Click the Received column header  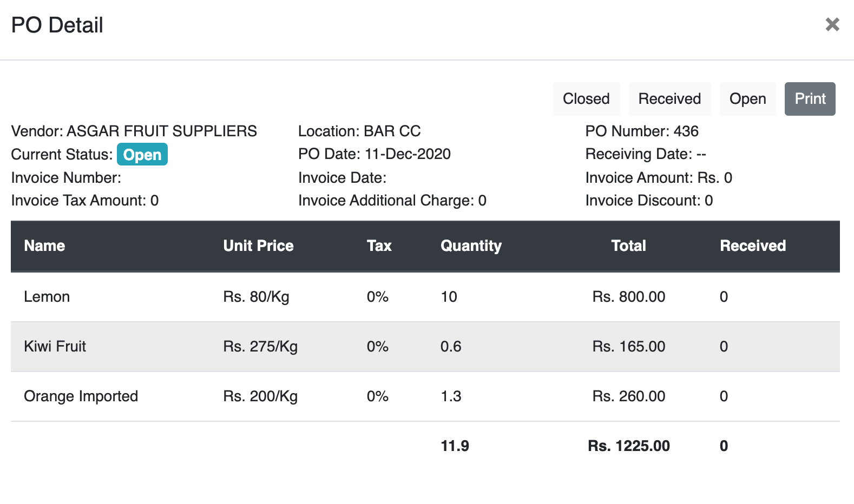click(x=753, y=246)
